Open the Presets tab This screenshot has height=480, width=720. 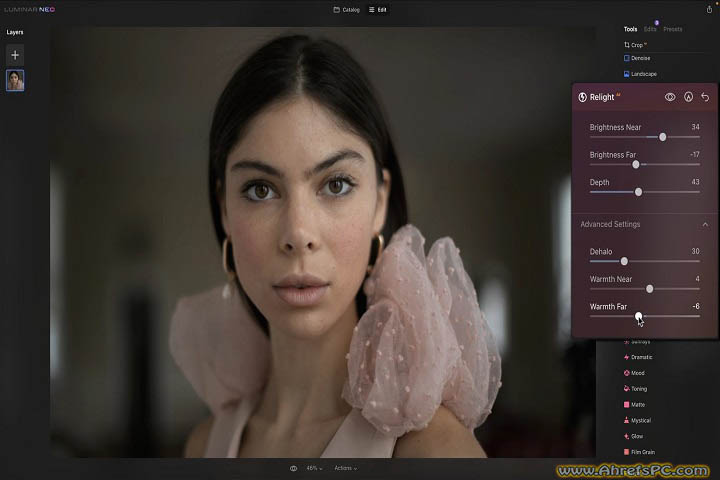(x=673, y=29)
